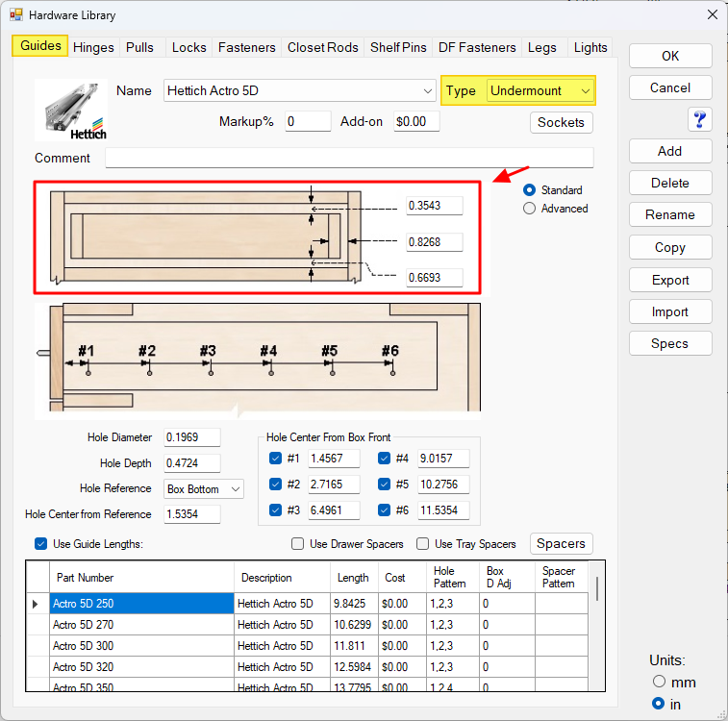This screenshot has height=721, width=728.
Task: Click the Comment text field
Action: [x=349, y=158]
